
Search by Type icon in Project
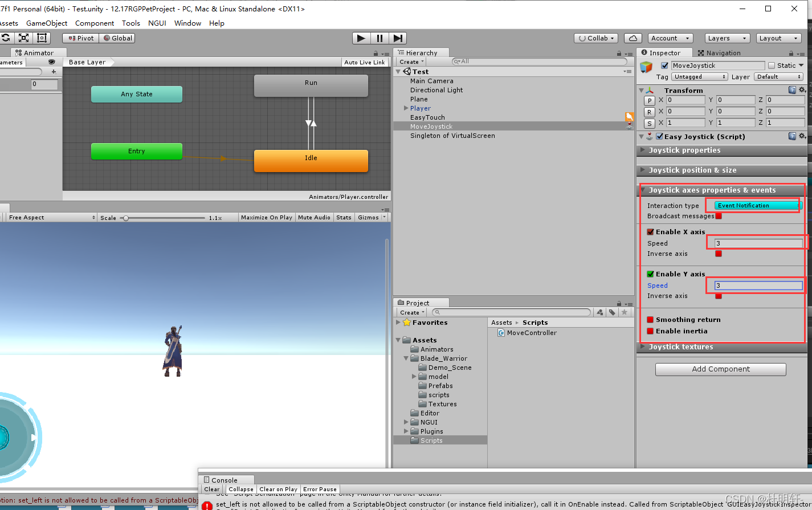(x=599, y=312)
